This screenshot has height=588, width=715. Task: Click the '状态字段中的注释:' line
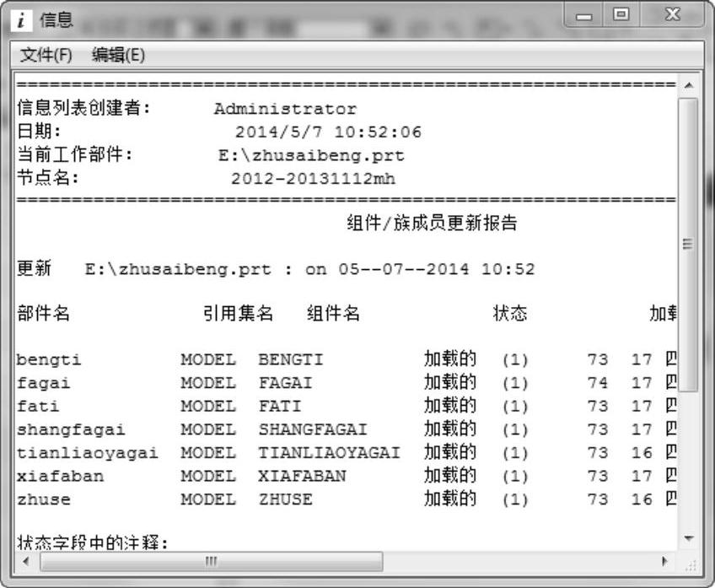(93, 542)
